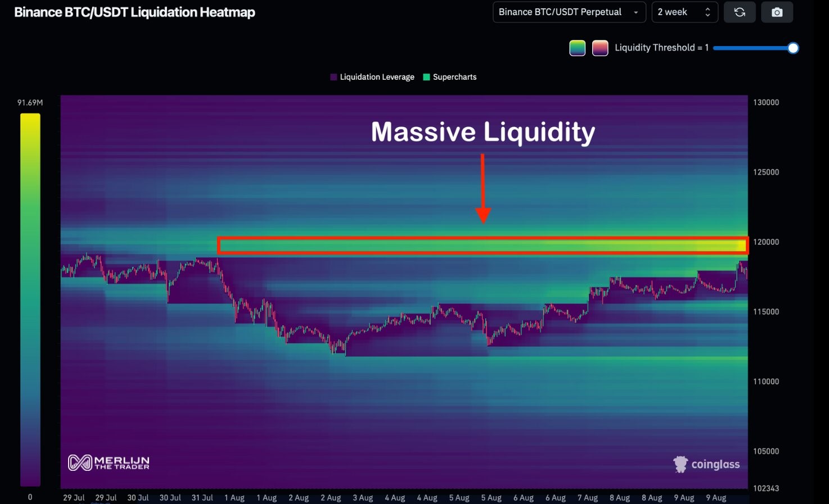Click the 120000 price axis label
This screenshot has height=504, width=829.
coord(765,242)
